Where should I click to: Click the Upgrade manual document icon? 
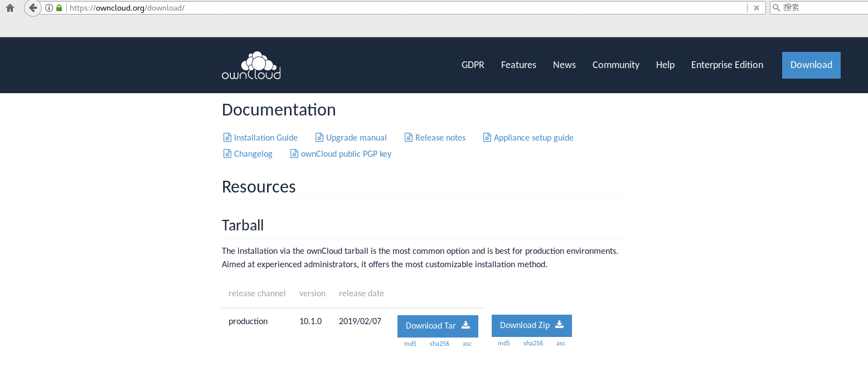(x=319, y=138)
